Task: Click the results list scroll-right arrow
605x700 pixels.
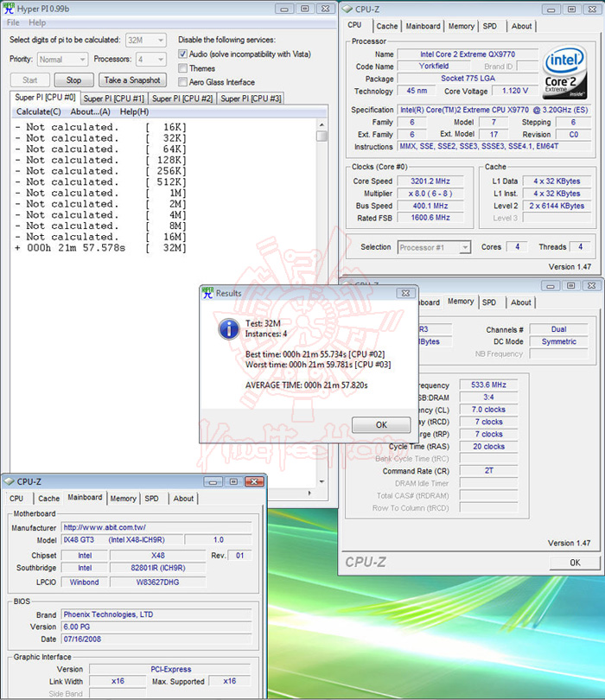Action: [310, 493]
